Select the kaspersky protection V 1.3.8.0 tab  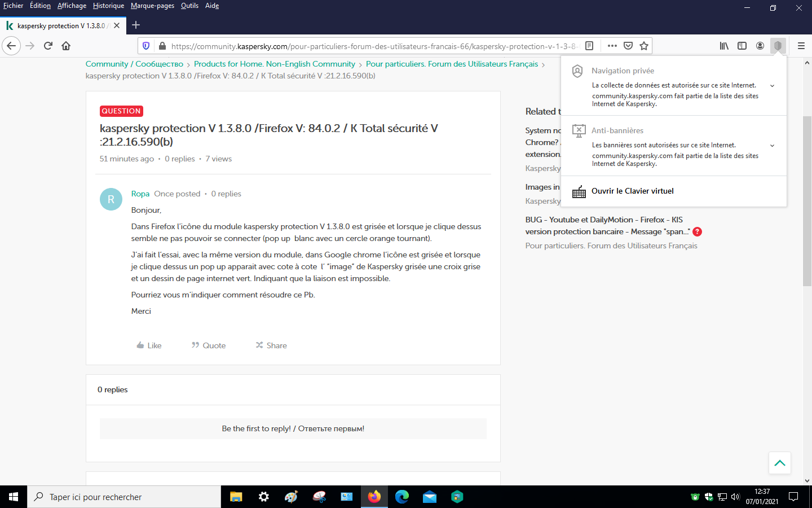(63, 25)
